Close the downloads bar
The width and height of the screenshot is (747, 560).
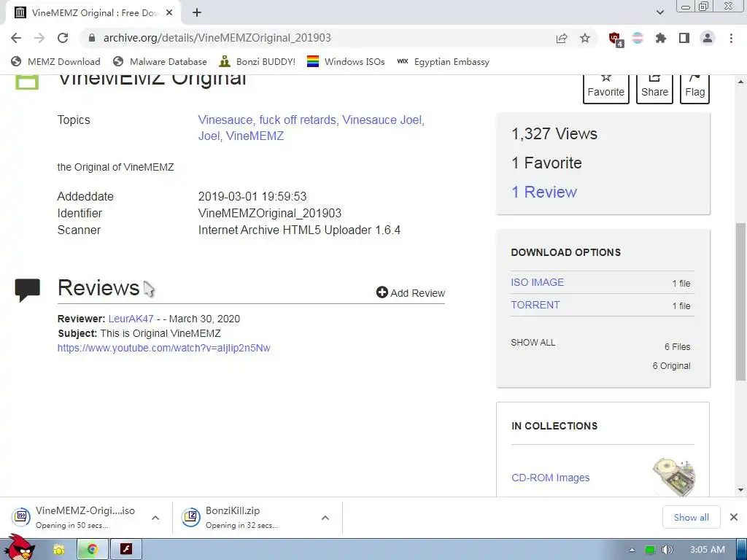734,517
